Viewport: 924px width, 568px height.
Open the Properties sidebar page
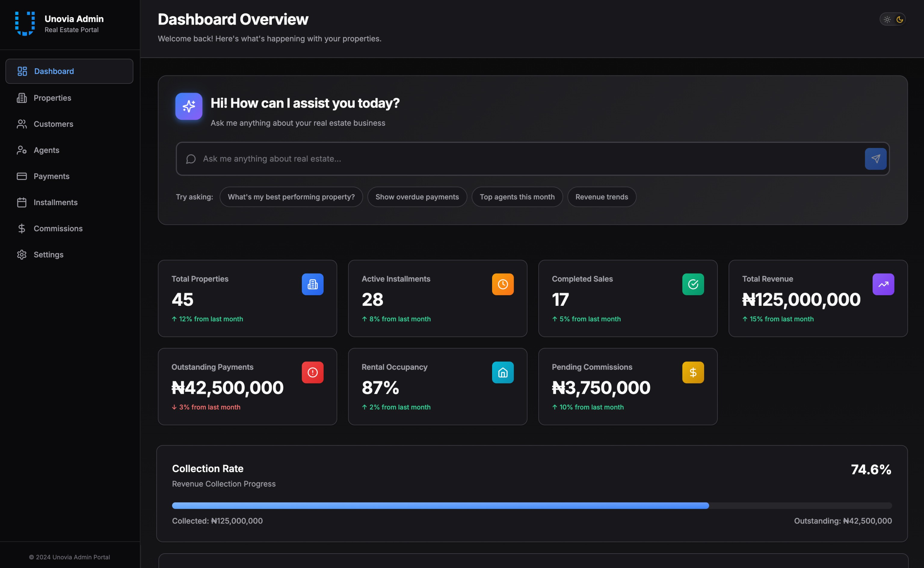pos(52,98)
